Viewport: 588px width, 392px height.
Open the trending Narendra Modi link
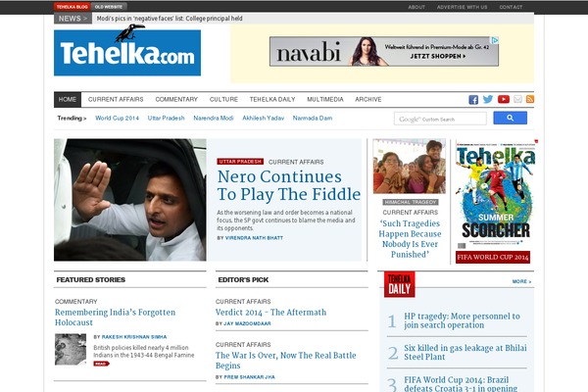click(x=214, y=119)
